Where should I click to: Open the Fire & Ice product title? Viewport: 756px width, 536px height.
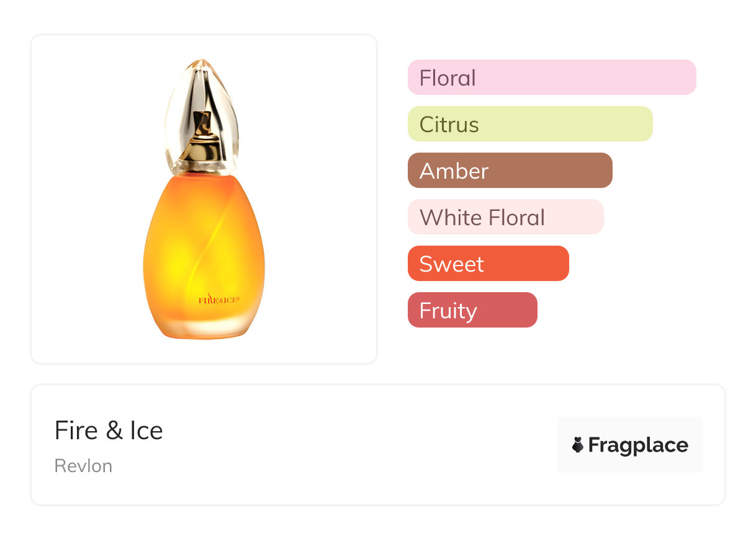[109, 431]
